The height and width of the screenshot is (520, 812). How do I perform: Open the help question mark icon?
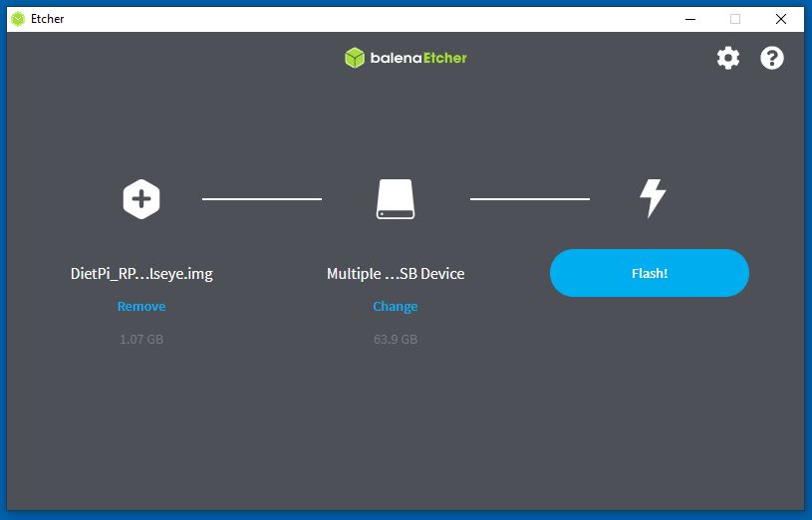click(x=771, y=58)
